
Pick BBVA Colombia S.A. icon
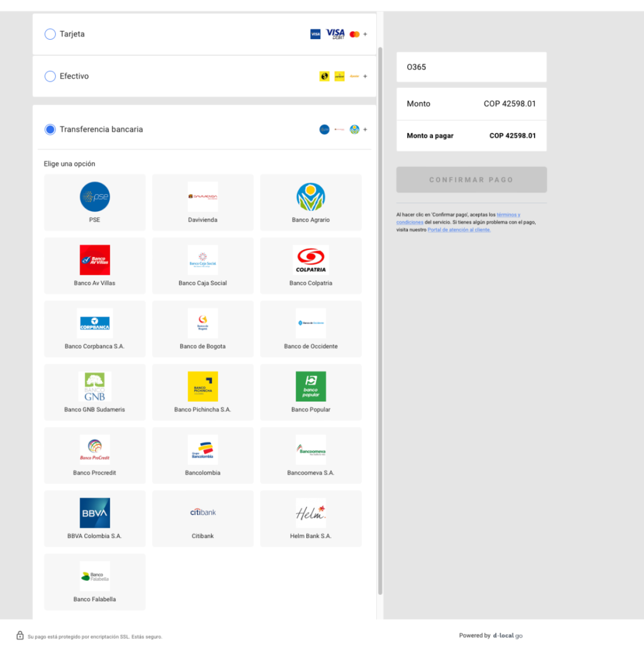click(x=94, y=513)
